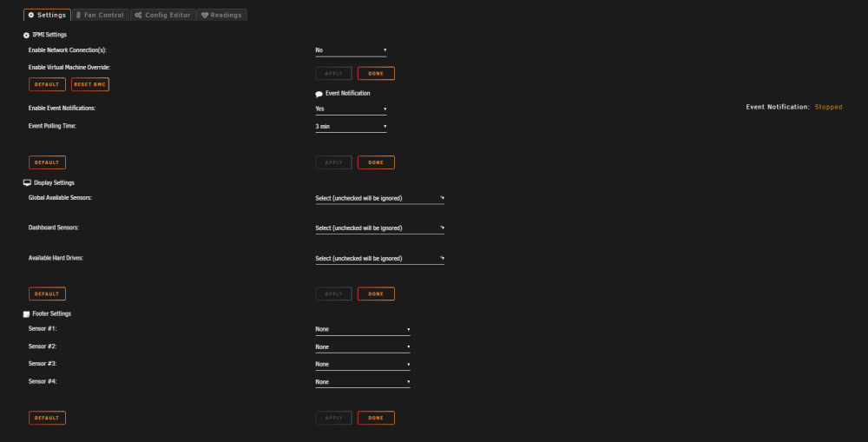Click the 'IPMI Settings' heading
868x442 pixels.
click(x=49, y=35)
